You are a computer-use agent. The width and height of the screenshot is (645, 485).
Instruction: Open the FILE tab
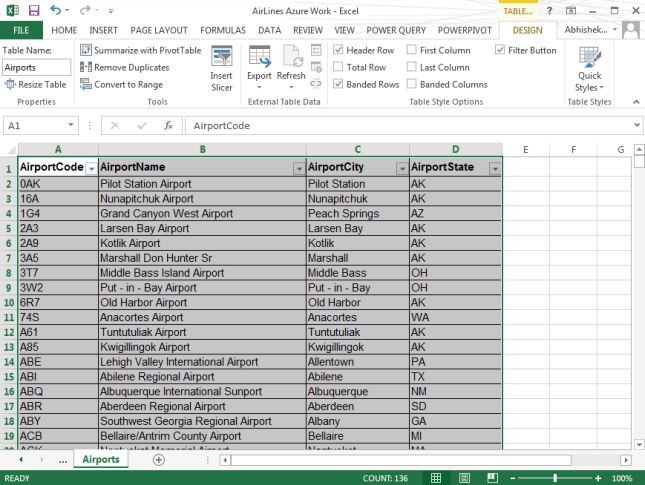tap(21, 30)
